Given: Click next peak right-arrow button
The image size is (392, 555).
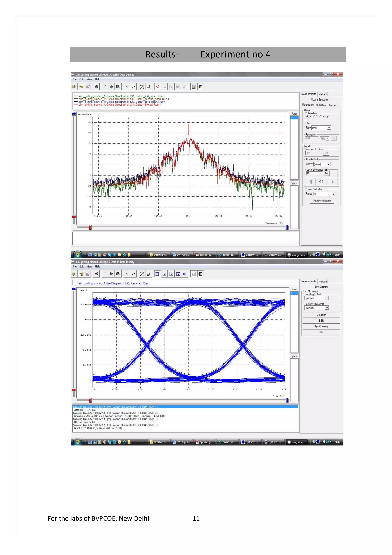Looking at the screenshot, I should click(332, 182).
